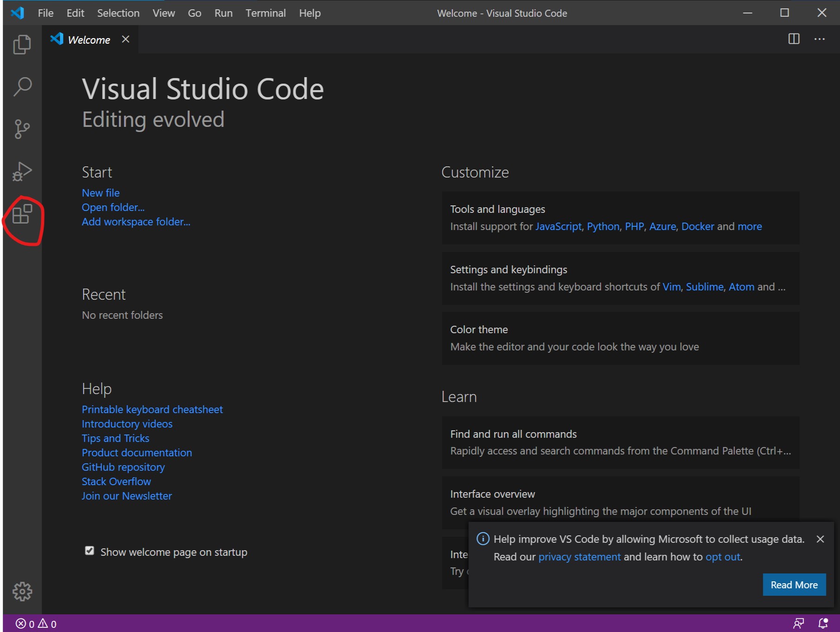The image size is (840, 632).
Task: Minimize the Visual Studio Code window
Action: 748,13
